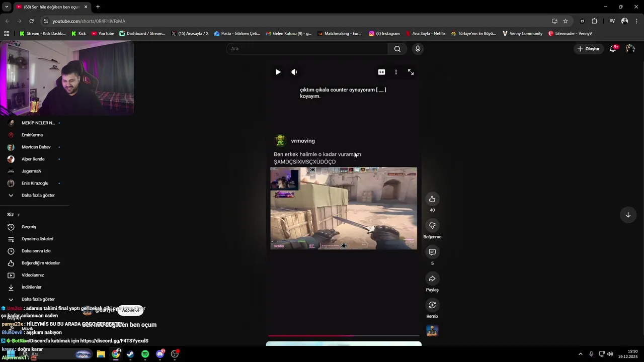Open the YouTube bookmark
Viewport: 644px width, 362px height.
pyautogui.click(x=103, y=34)
